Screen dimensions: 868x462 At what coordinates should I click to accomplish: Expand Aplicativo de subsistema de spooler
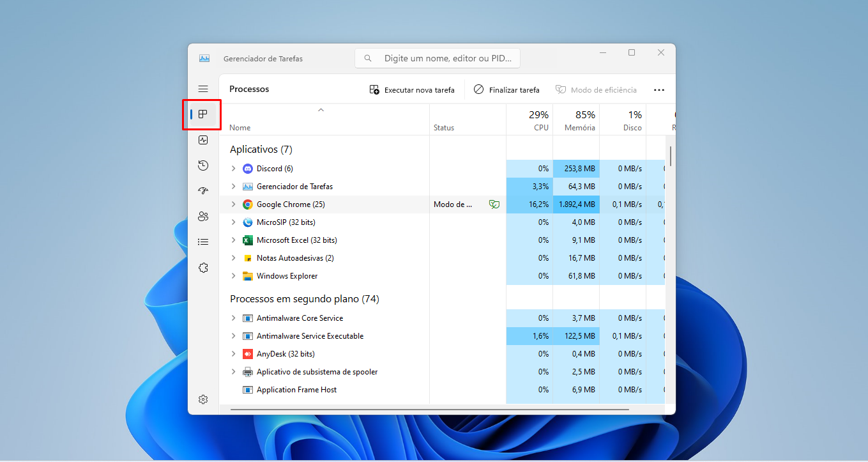[x=233, y=372]
